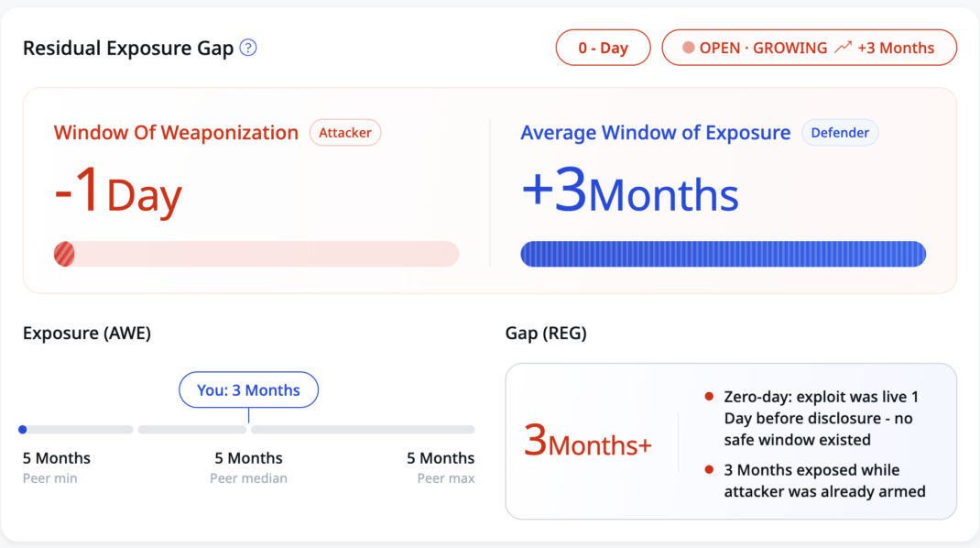The width and height of the screenshot is (980, 548).
Task: Click the Window Of Weaponization heading
Action: [176, 133]
